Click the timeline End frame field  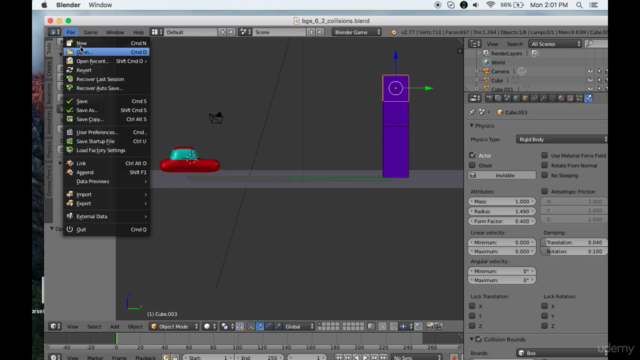click(259, 357)
